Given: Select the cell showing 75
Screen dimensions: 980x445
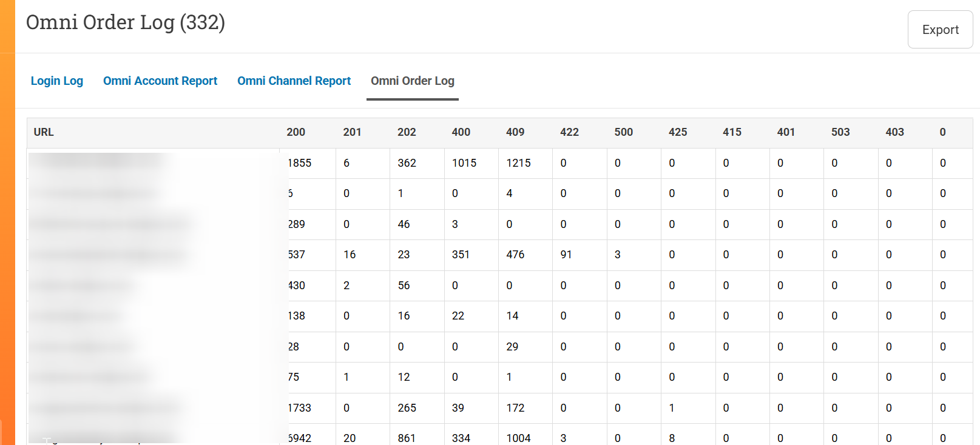Looking at the screenshot, I should click(294, 377).
